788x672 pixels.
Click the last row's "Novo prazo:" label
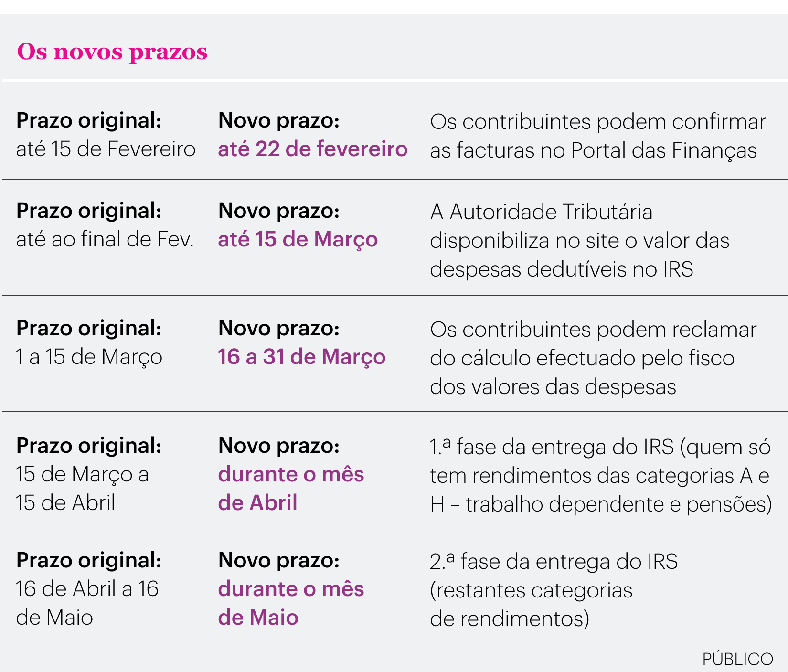pyautogui.click(x=279, y=560)
